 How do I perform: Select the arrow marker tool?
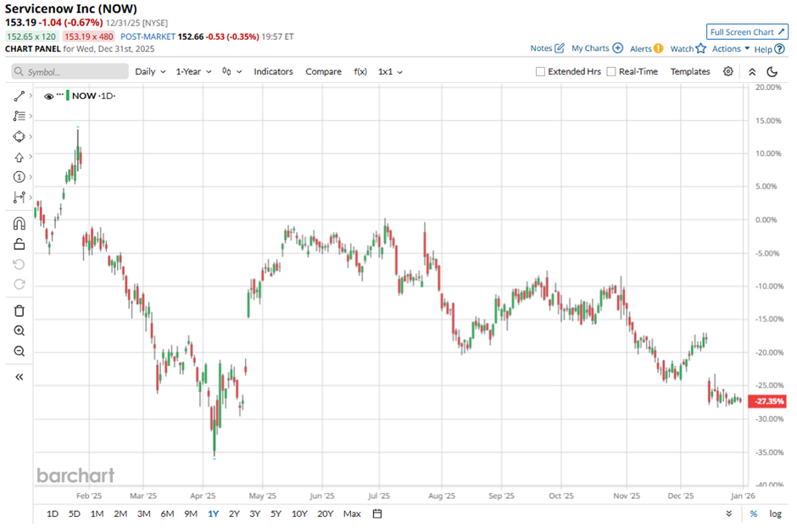[19, 157]
